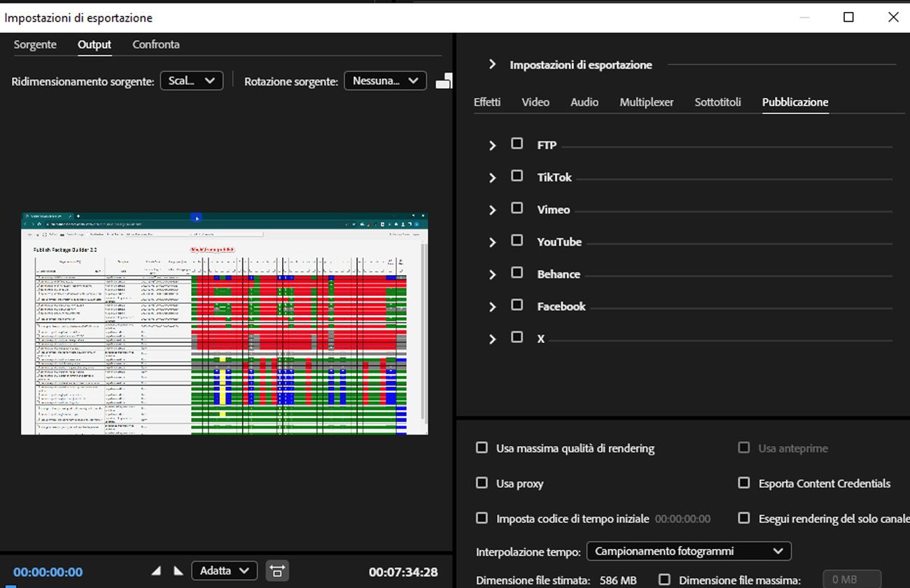Screen dimensions: 910x588
Task: Enable the TikTok publish checkbox
Action: click(517, 176)
